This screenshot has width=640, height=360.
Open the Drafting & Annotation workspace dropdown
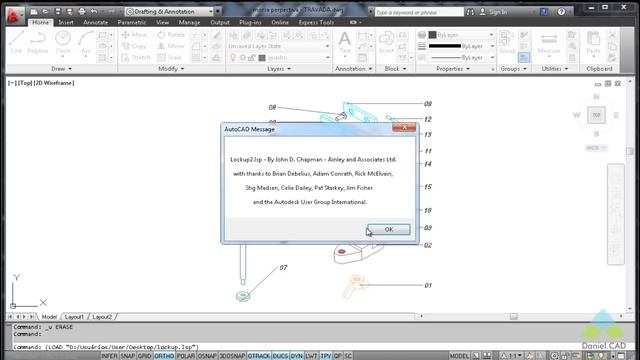169,11
